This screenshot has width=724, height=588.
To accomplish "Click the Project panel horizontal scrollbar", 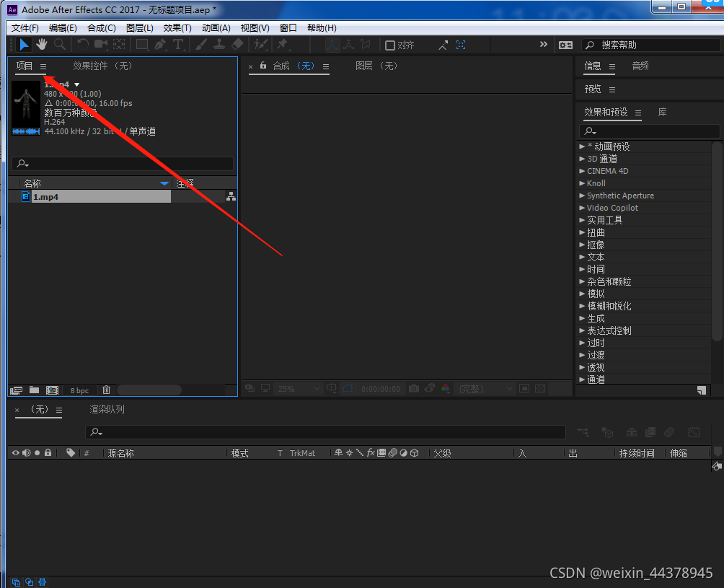I will coord(149,390).
